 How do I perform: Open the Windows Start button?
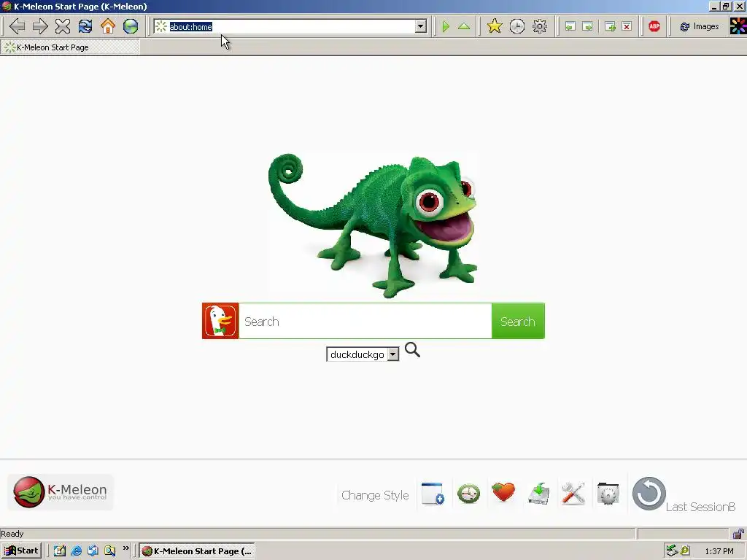(21, 551)
